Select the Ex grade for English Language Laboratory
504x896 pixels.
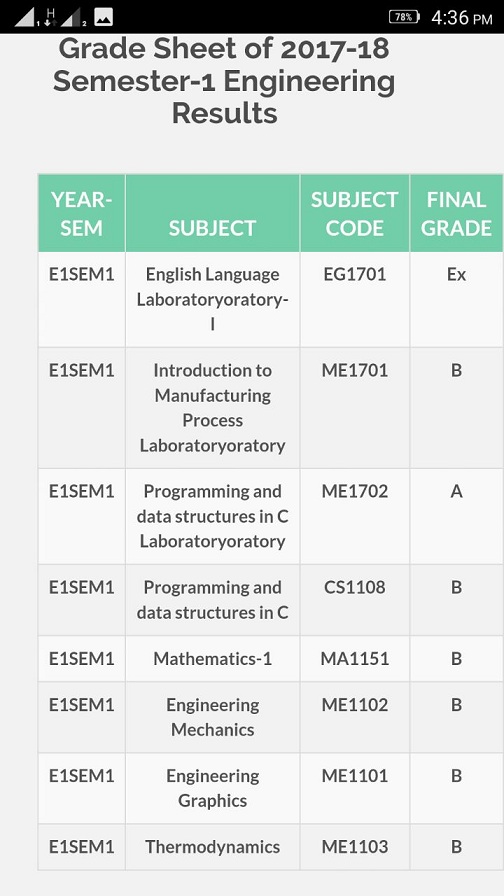457,299
